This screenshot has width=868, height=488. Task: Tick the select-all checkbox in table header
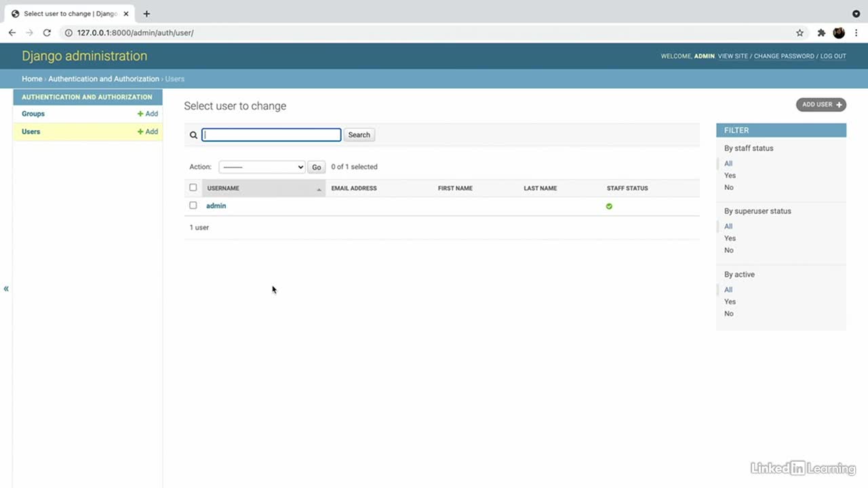point(193,188)
